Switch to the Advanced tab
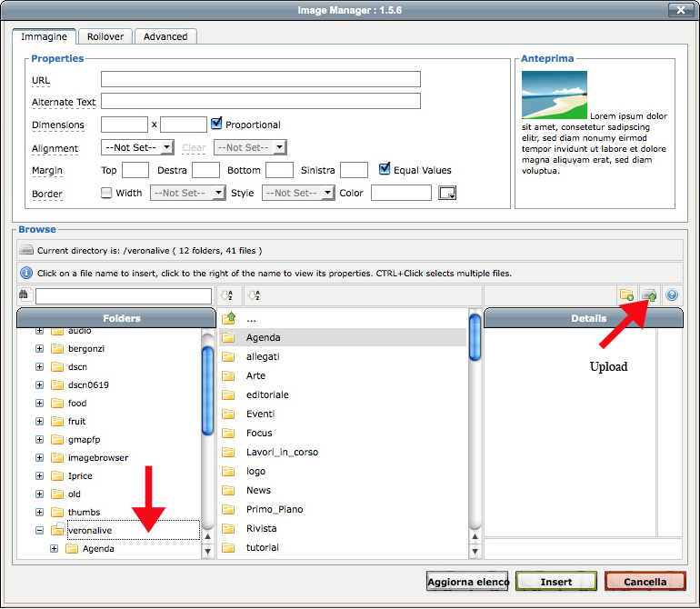Screen dimensions: 700x609 coord(165,36)
